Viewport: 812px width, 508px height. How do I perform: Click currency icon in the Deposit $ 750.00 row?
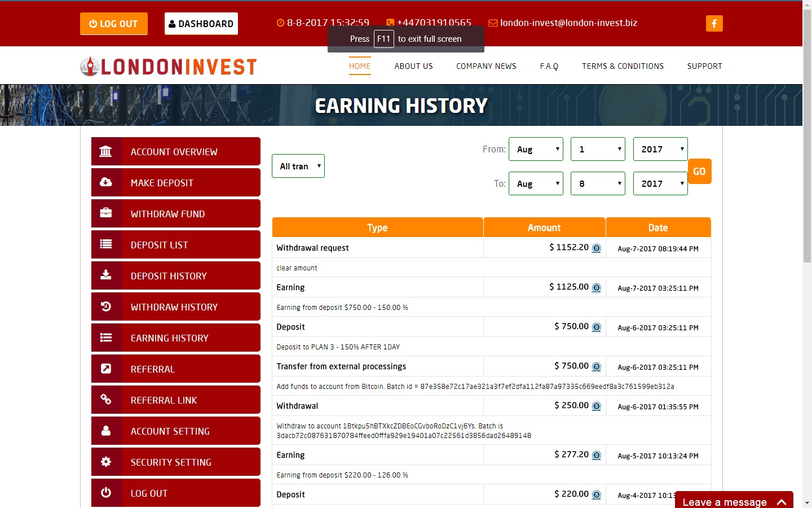597,327
